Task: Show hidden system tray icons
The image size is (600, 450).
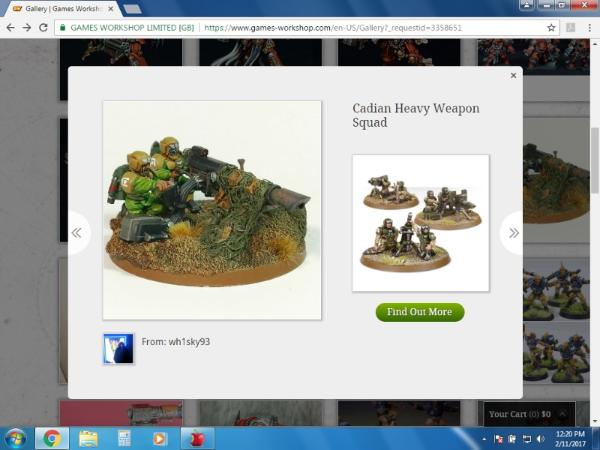Action: tap(484, 439)
